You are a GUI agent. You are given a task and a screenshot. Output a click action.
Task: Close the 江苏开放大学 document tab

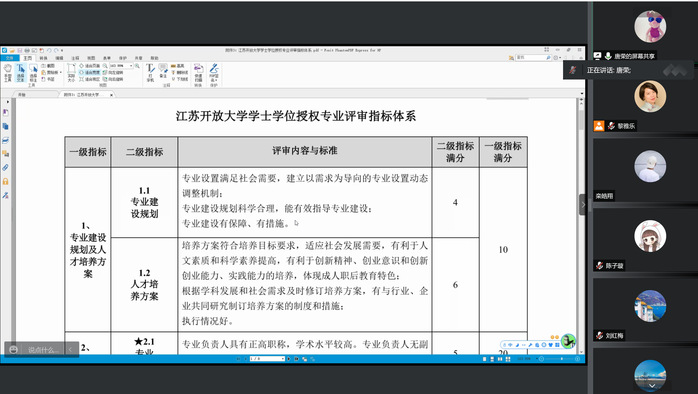click(x=111, y=94)
